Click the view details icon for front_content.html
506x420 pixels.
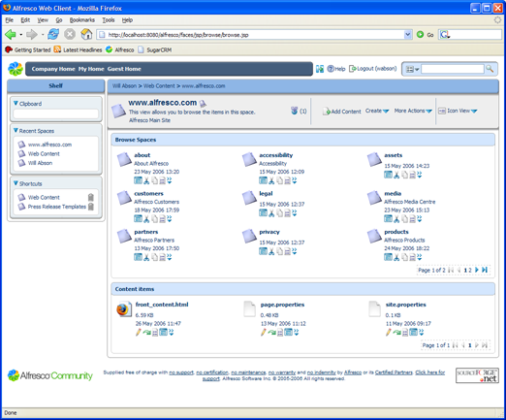pos(164,332)
